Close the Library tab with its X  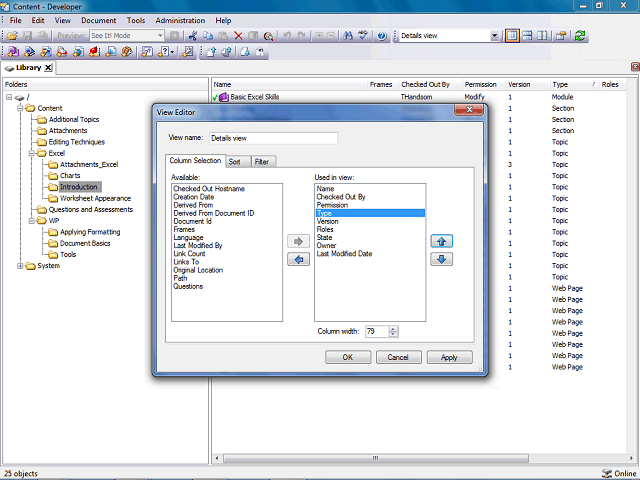pyautogui.click(x=48, y=68)
